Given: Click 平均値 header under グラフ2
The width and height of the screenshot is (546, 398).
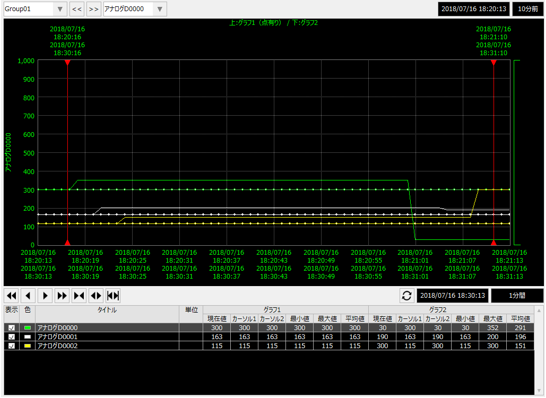Looking at the screenshot, I should coord(520,319).
